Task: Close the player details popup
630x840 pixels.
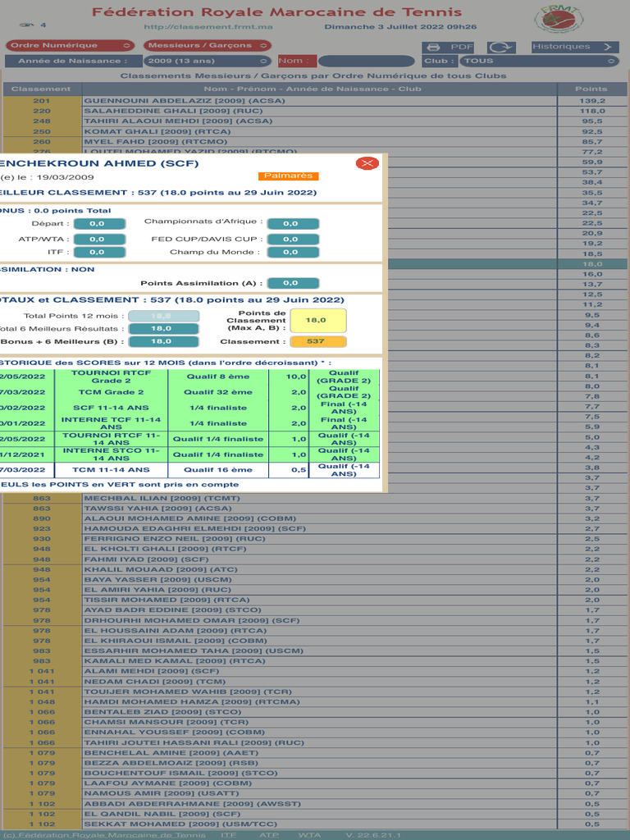Action: tap(367, 163)
